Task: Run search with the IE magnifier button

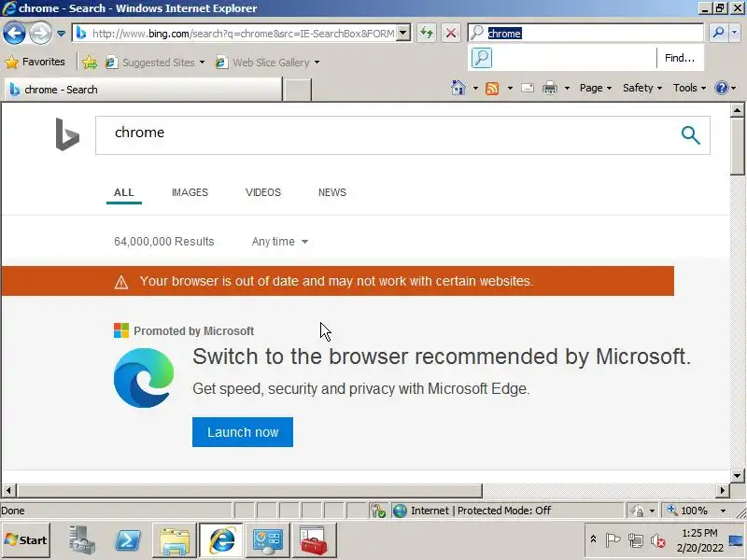Action: tap(718, 33)
